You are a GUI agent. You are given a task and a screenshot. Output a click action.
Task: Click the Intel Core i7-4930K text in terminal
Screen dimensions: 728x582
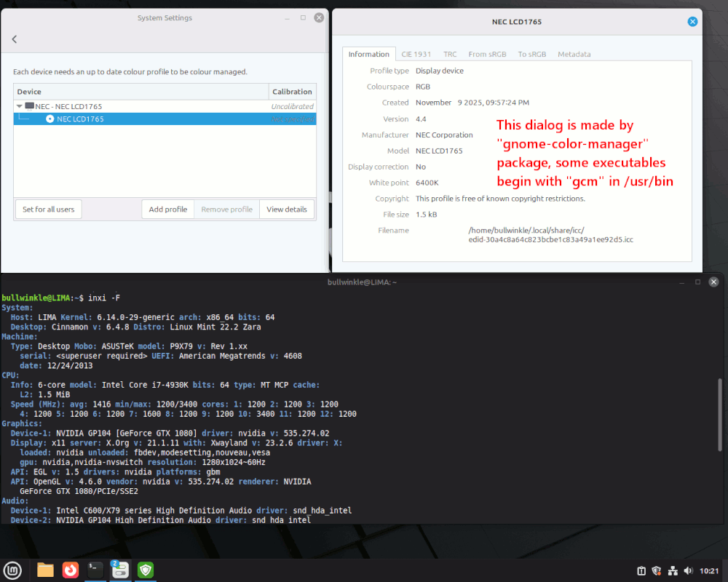coord(145,385)
